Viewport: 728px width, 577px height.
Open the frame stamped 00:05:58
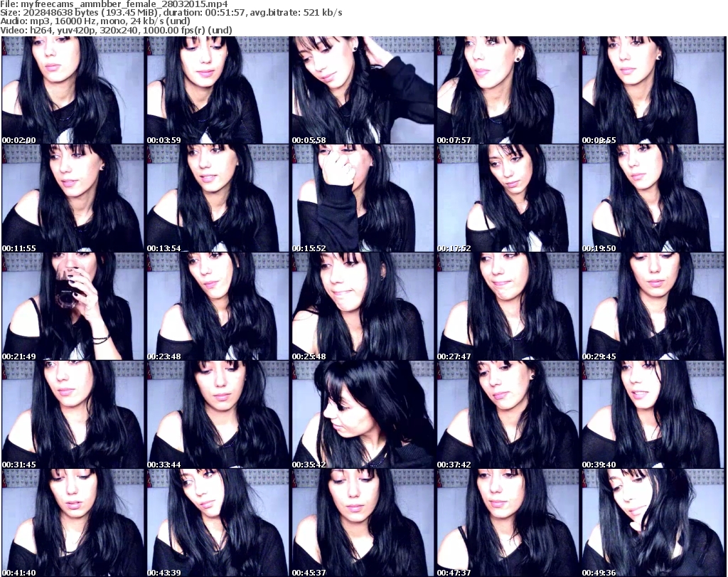click(x=363, y=90)
